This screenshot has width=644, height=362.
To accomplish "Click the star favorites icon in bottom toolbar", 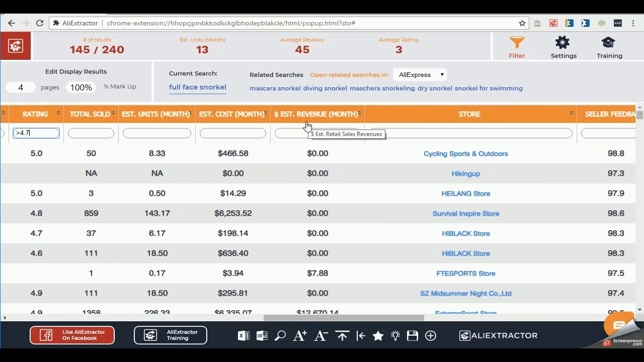I will coord(378,336).
